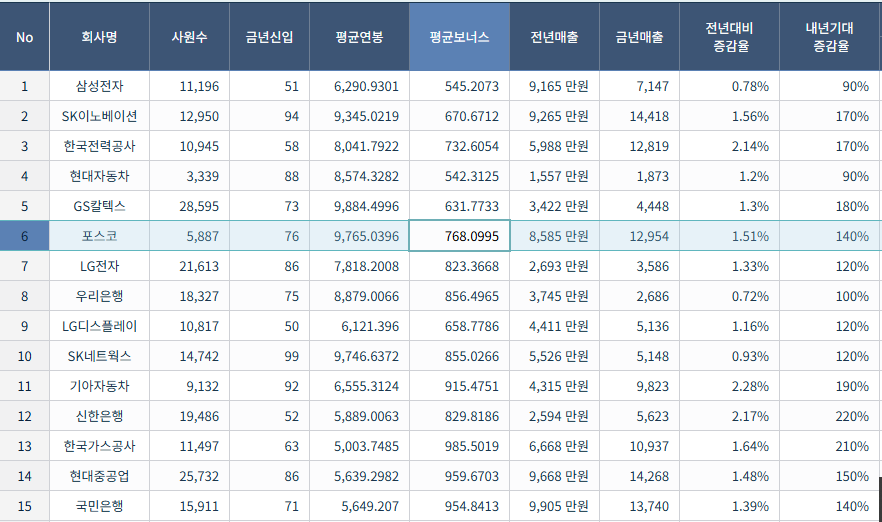Click the 기아자동차 company cell

tap(100, 386)
